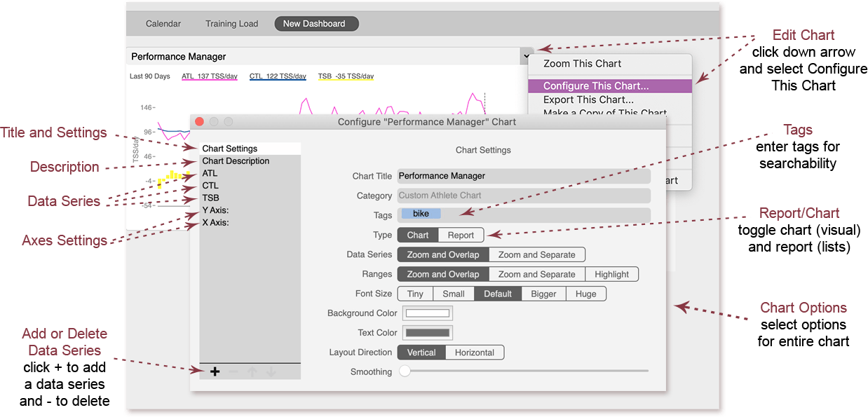Set Layout Direction to Horizontal
The height and width of the screenshot is (417, 868).
[x=475, y=353]
